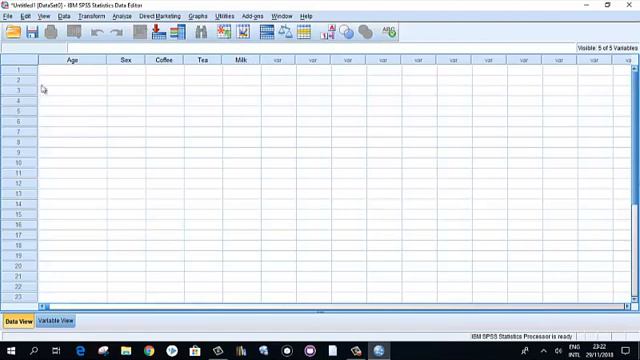Viewport: 640px width, 360px height.
Task: Select the Data View tab
Action: tap(19, 321)
